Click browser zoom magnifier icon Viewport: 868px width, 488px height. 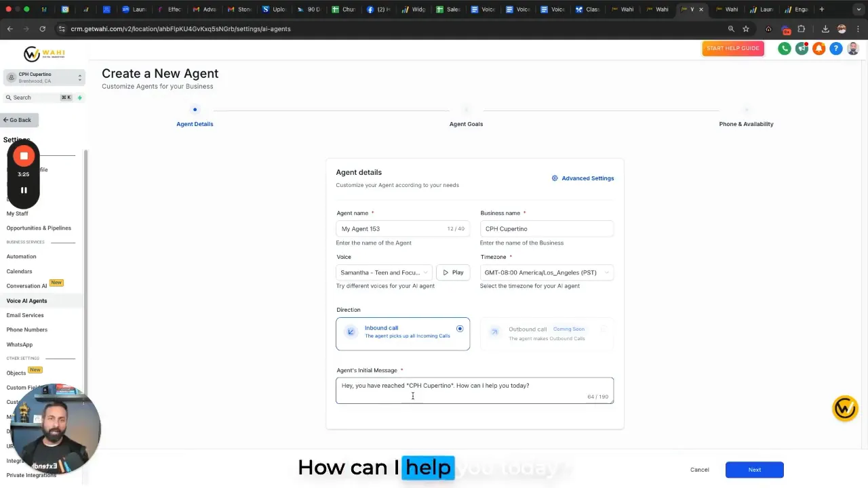(x=731, y=29)
